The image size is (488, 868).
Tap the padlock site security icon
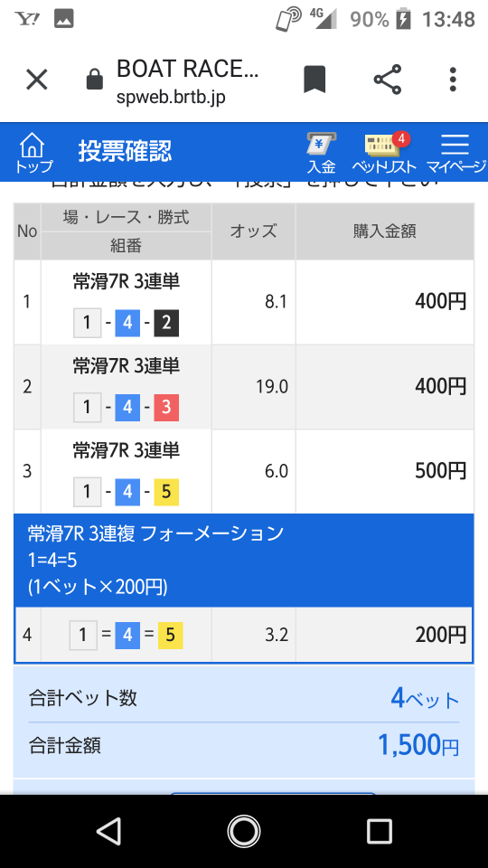95,80
